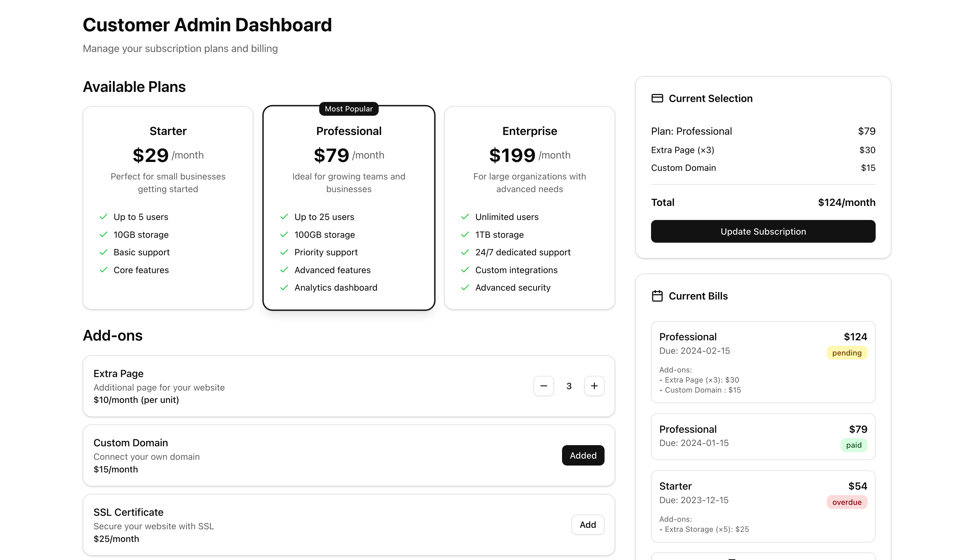
Task: Click the 'Available Plans' heading
Action: [x=134, y=87]
